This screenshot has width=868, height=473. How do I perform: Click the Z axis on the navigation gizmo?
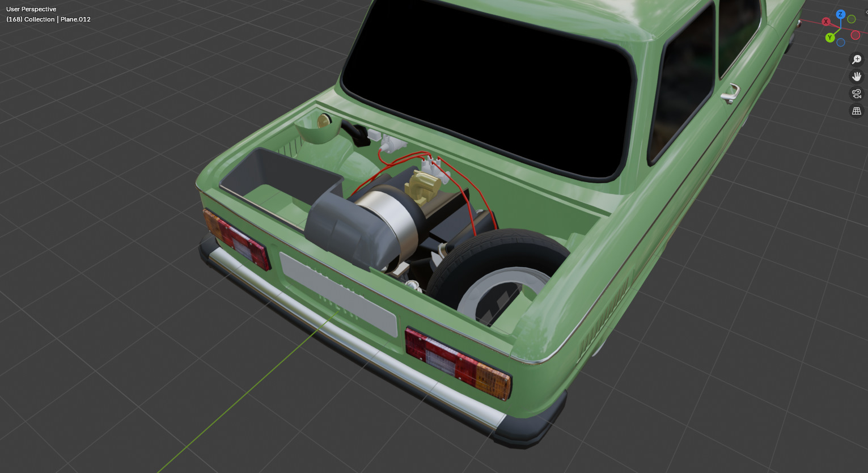(841, 14)
